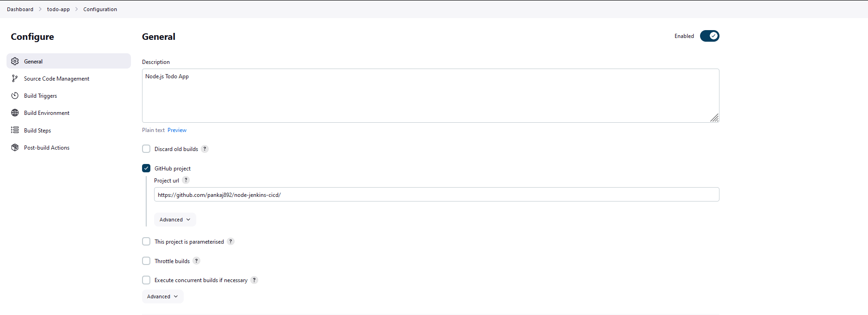The width and height of the screenshot is (868, 315).
Task: Click the Source Code Management branch icon
Action: [x=15, y=78]
